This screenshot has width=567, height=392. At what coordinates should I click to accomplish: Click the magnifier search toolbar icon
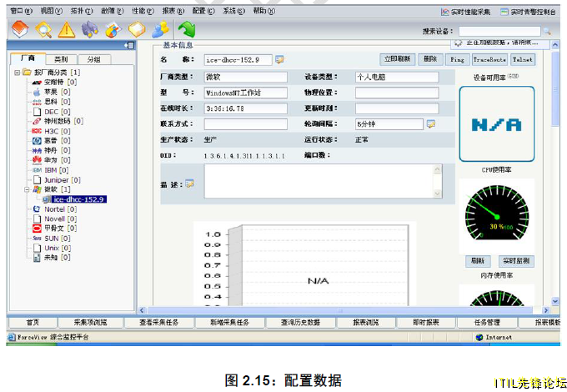pyautogui.click(x=43, y=30)
